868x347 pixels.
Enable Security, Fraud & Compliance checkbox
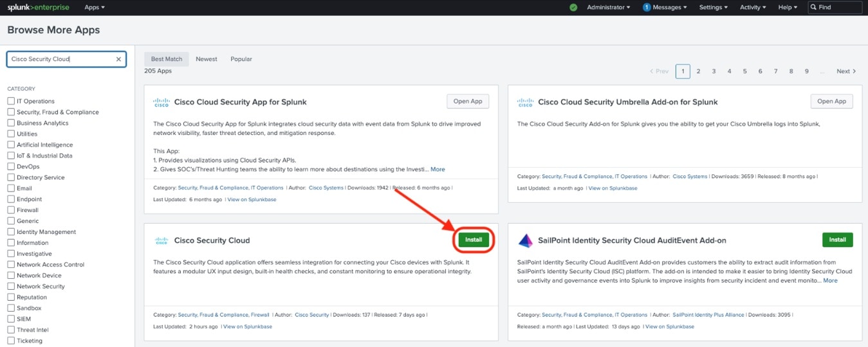pyautogui.click(x=11, y=112)
